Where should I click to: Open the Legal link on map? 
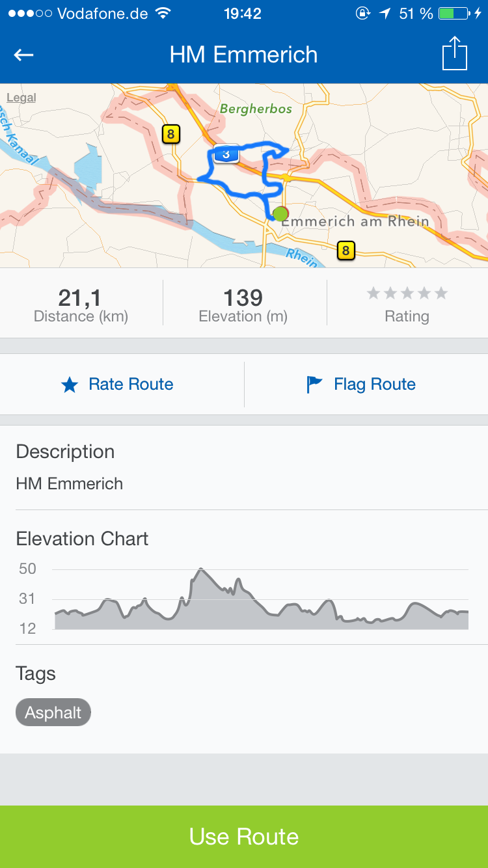(21, 98)
